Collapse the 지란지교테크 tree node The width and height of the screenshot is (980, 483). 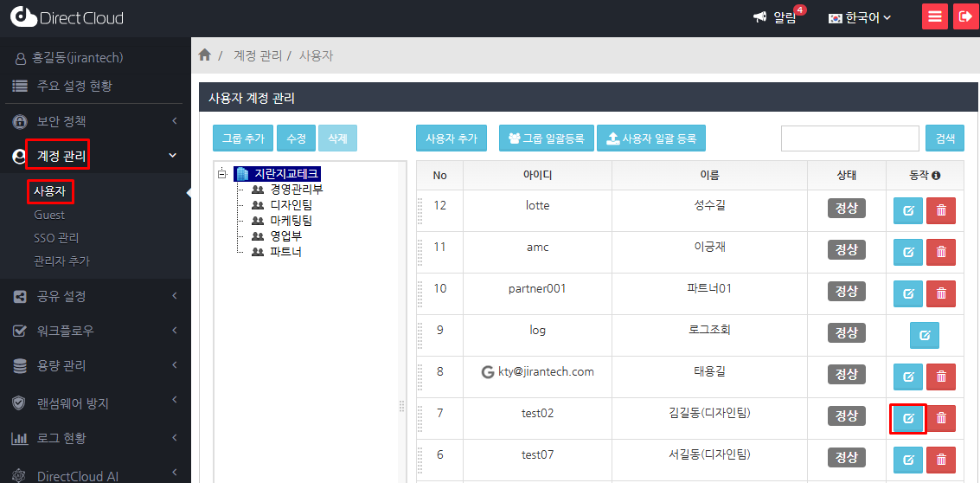click(x=222, y=174)
